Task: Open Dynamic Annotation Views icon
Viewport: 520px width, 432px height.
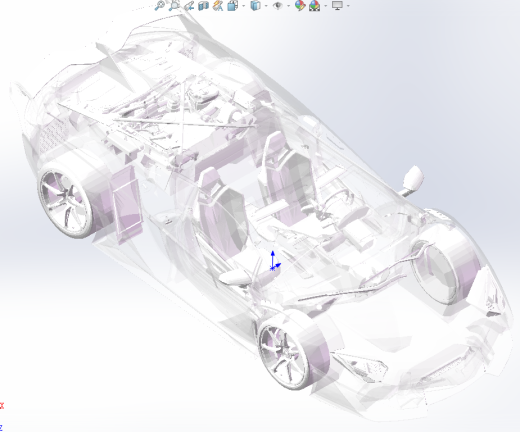Action: [218, 6]
